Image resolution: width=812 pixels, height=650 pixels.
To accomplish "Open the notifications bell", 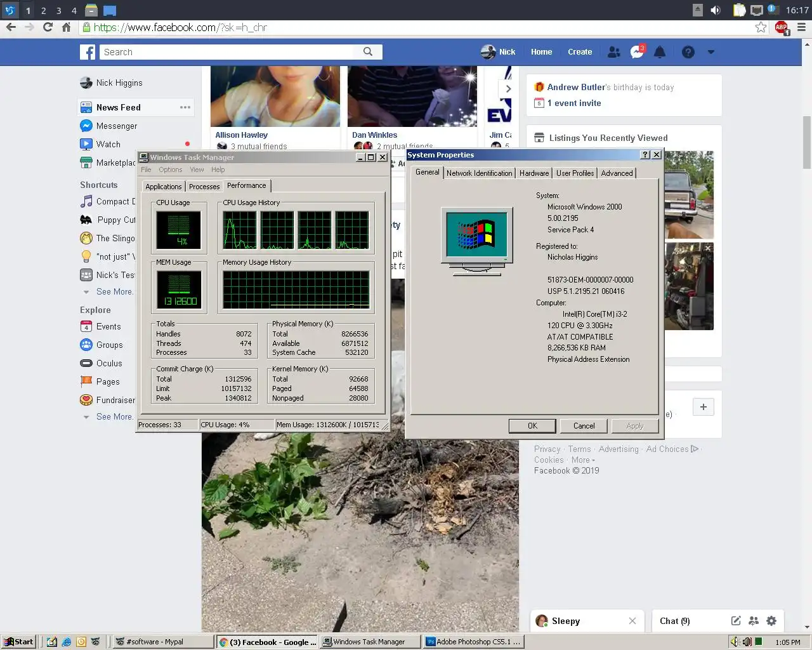I will click(660, 52).
